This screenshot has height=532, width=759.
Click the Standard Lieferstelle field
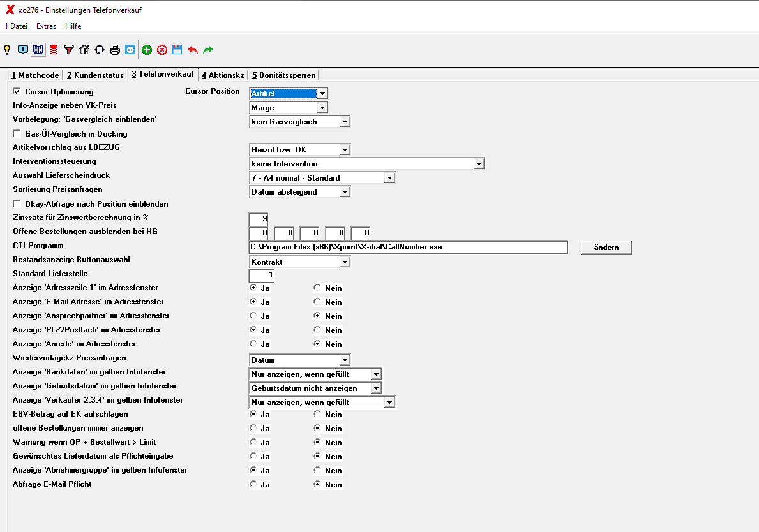click(261, 275)
